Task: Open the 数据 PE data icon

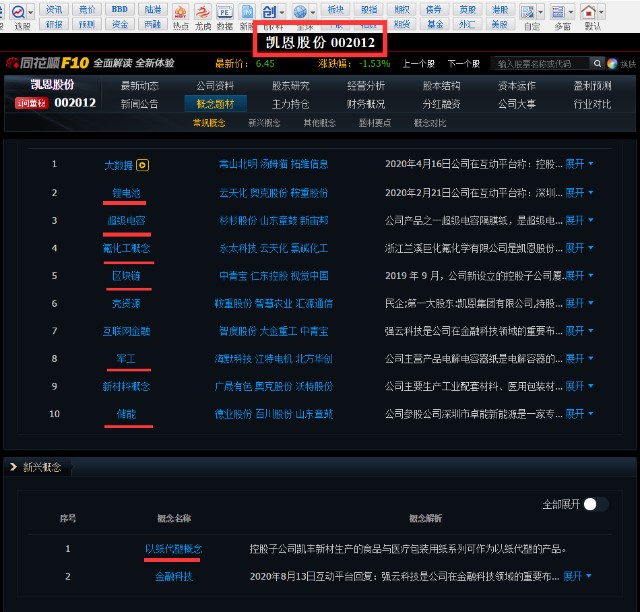Action: click(x=224, y=12)
